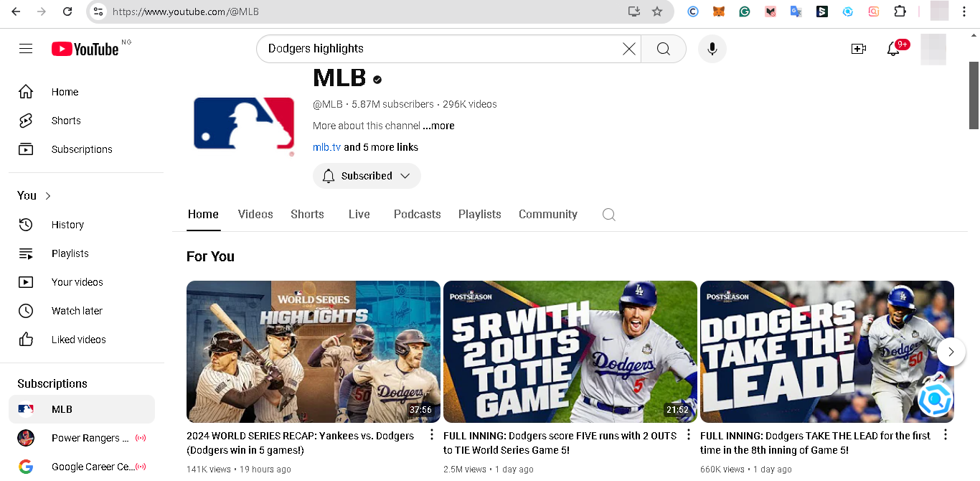
Task: Click the MLB channel logo avatar
Action: [x=244, y=123]
